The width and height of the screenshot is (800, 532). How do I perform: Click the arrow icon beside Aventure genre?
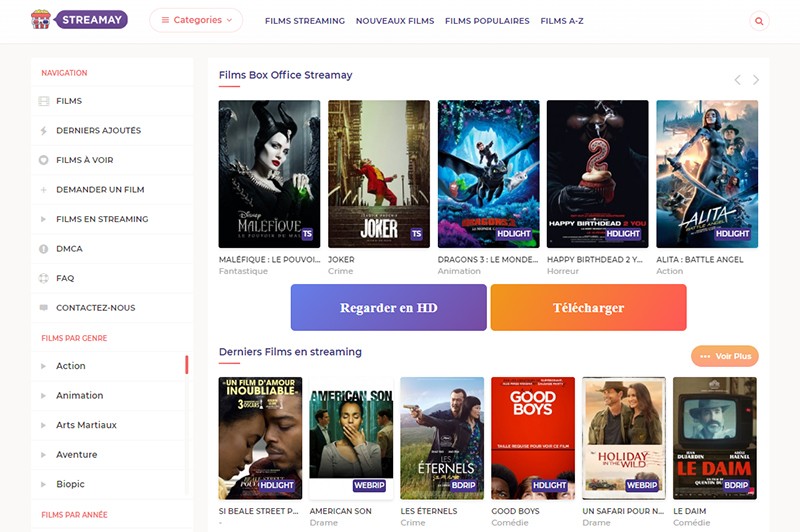point(43,455)
